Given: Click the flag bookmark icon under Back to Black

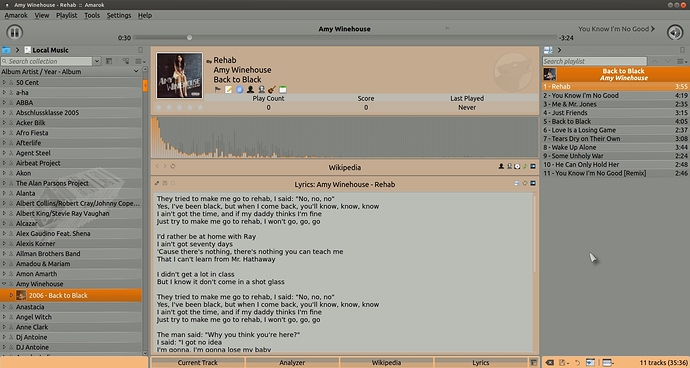Looking at the screenshot, I should 218,89.
